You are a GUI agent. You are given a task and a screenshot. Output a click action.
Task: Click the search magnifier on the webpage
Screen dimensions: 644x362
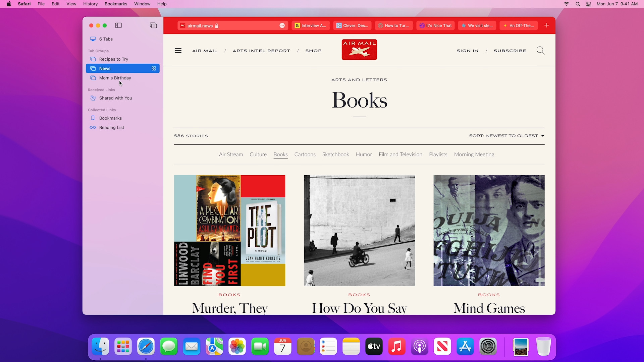(540, 50)
